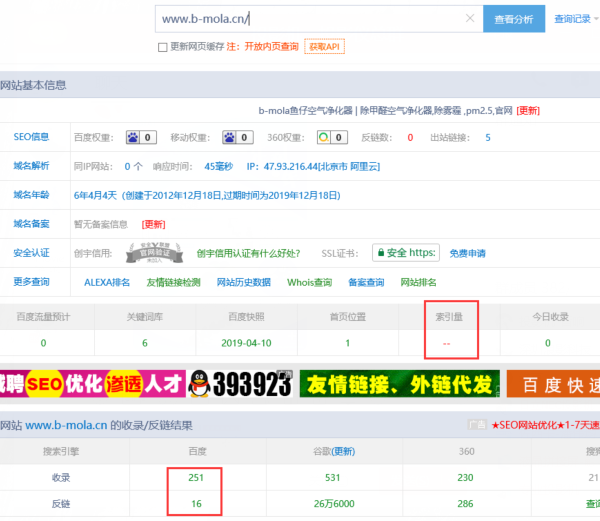600x521 pixels.
Task: Click the 同IP网站 count 0 个
Action: coord(134,167)
